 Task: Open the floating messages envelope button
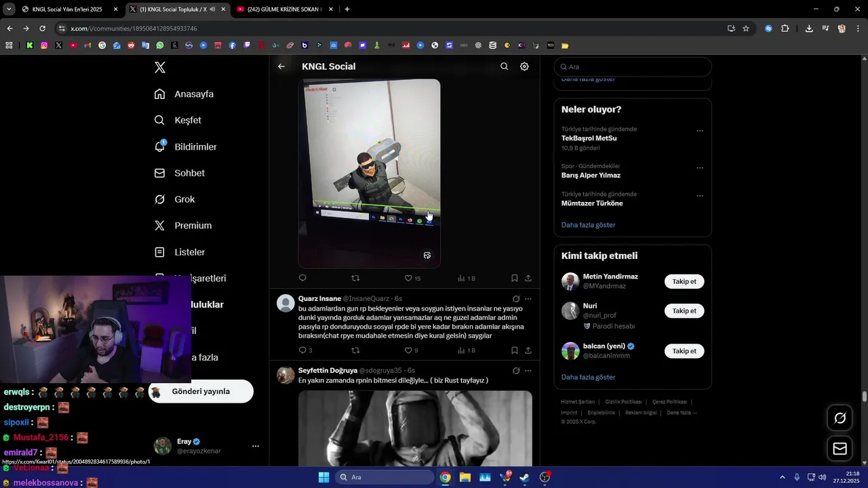pos(840,449)
